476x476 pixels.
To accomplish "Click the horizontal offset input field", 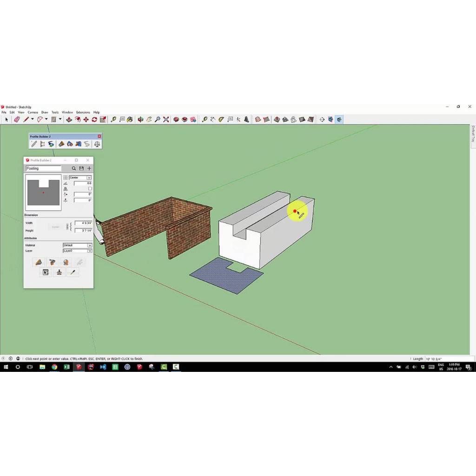I will coord(83,194).
